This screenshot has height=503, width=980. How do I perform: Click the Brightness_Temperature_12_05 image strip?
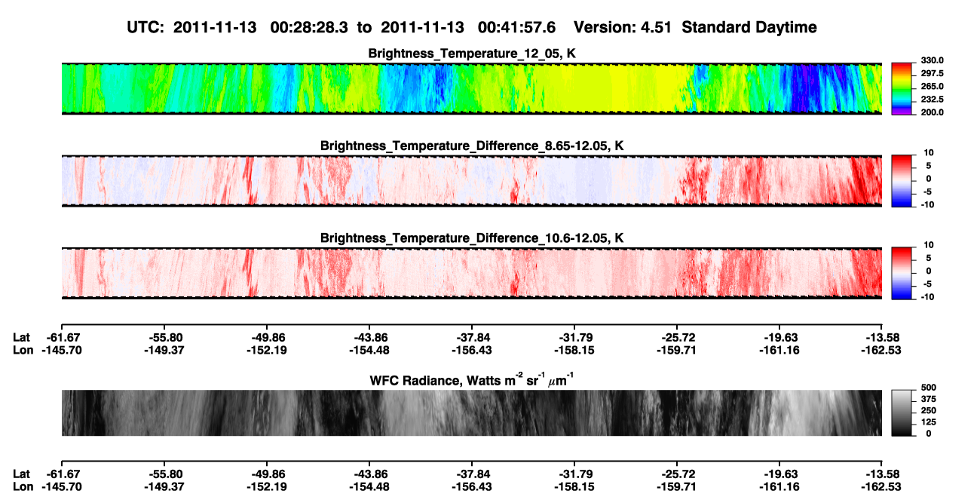(x=471, y=88)
